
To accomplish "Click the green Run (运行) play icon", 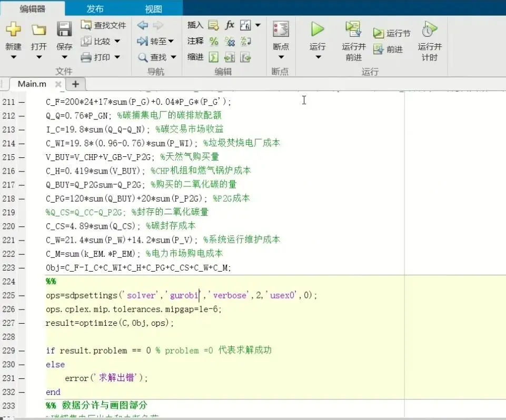I will 318,29.
